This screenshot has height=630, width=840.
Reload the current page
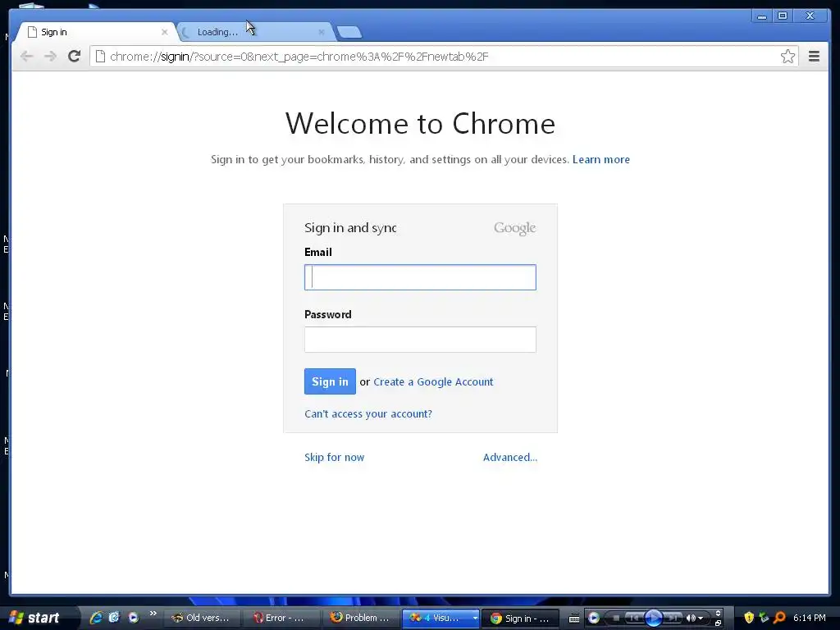pos(74,56)
